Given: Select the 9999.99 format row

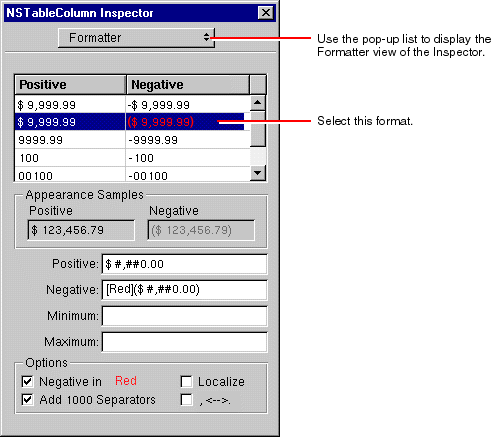Looking at the screenshot, I should (x=132, y=140).
